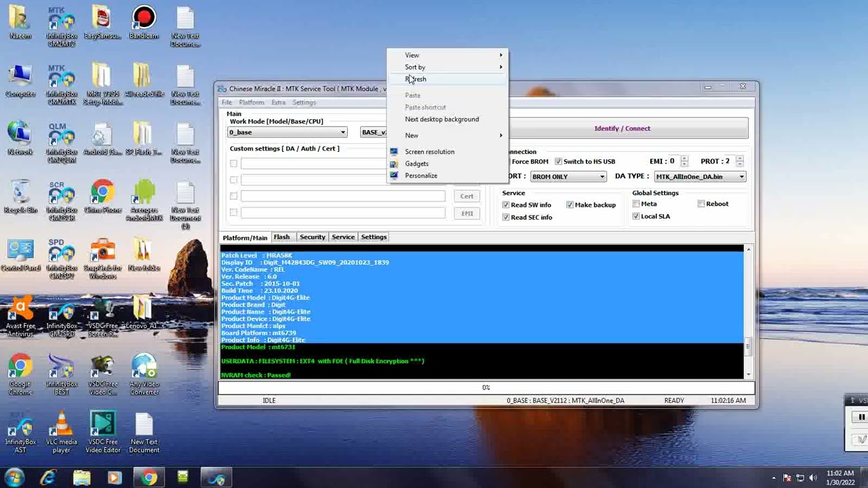The width and height of the screenshot is (868, 488).
Task: Open the VLC media player shortcut
Action: (x=62, y=432)
